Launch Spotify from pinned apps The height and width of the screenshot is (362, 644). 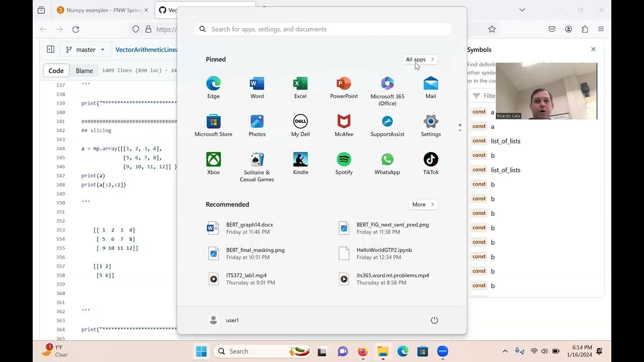coord(344,163)
